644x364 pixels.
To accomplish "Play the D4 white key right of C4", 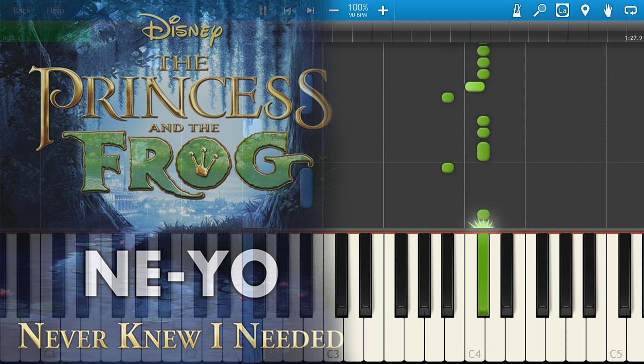I will click(x=495, y=339).
